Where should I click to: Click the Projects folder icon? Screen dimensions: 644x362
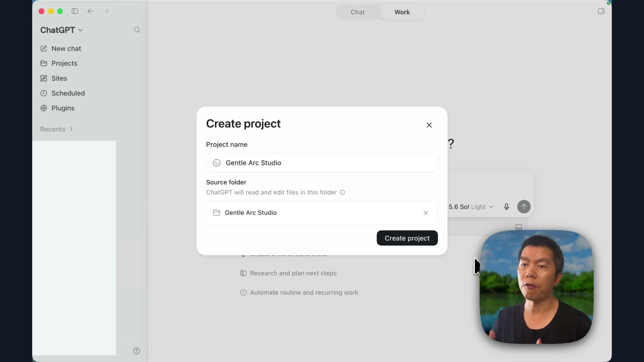[x=44, y=63]
